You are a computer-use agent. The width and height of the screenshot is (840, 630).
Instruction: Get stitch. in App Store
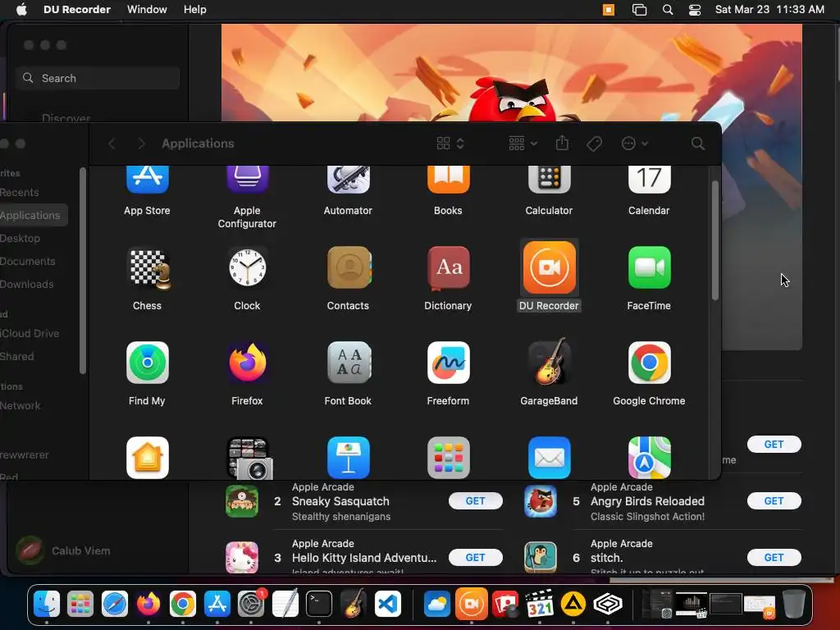click(x=774, y=558)
